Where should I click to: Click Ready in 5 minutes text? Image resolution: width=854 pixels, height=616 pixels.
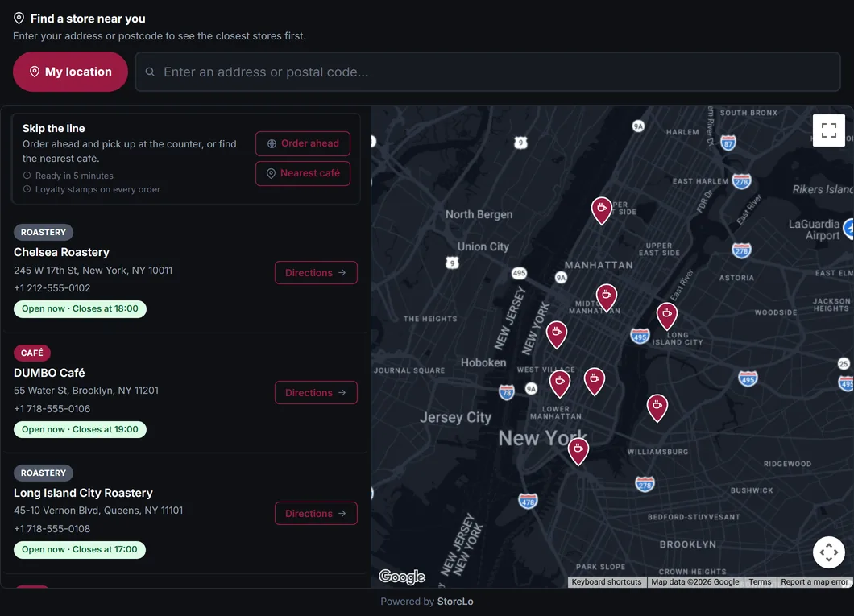(75, 176)
